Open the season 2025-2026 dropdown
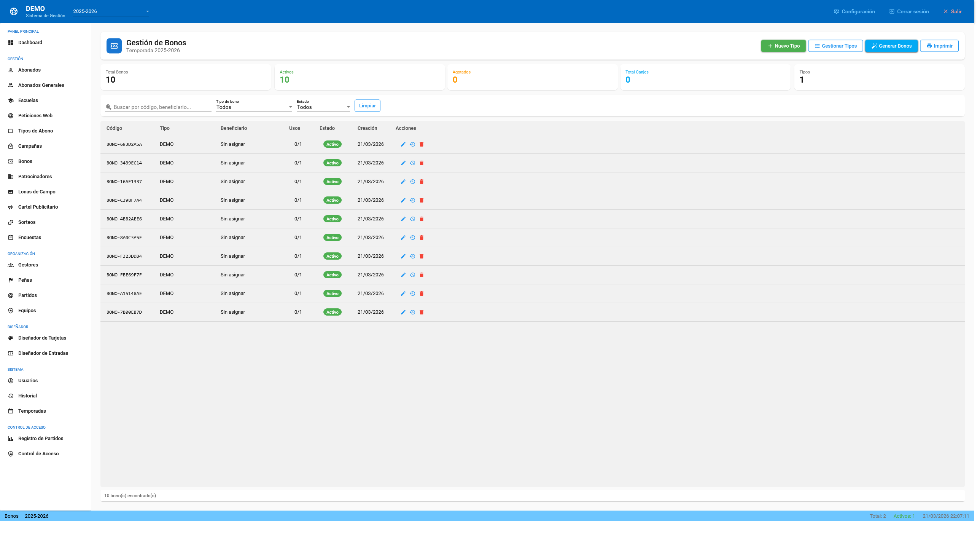Image resolution: width=980 pixels, height=536 pixels. coord(111,11)
